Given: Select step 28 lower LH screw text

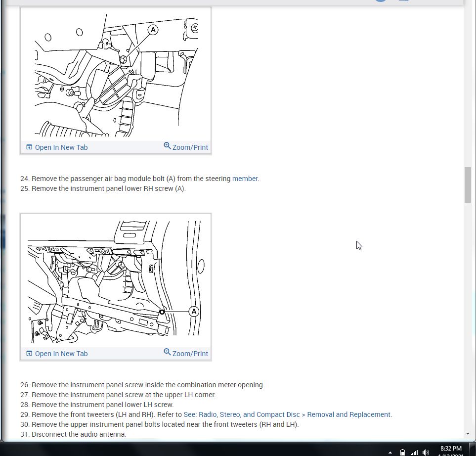Looking at the screenshot, I should point(97,405).
